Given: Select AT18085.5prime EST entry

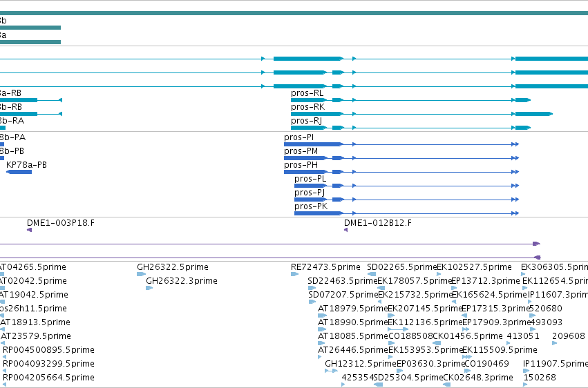Looking at the screenshot, I should pos(352,336).
